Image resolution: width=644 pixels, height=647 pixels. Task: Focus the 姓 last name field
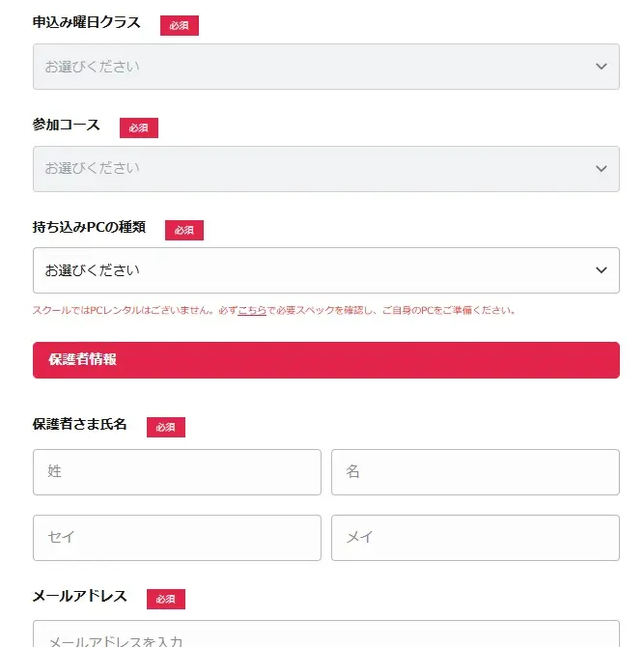(x=177, y=472)
